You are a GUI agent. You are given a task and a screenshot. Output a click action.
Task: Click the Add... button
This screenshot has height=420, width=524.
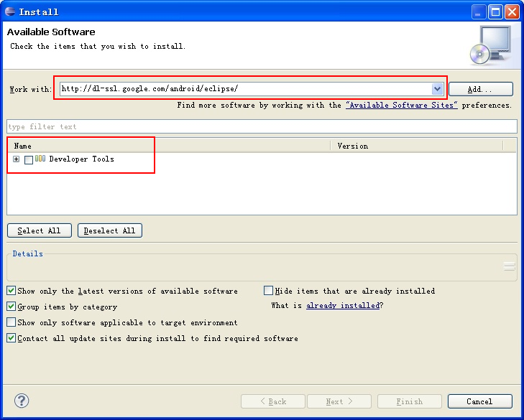[481, 89]
